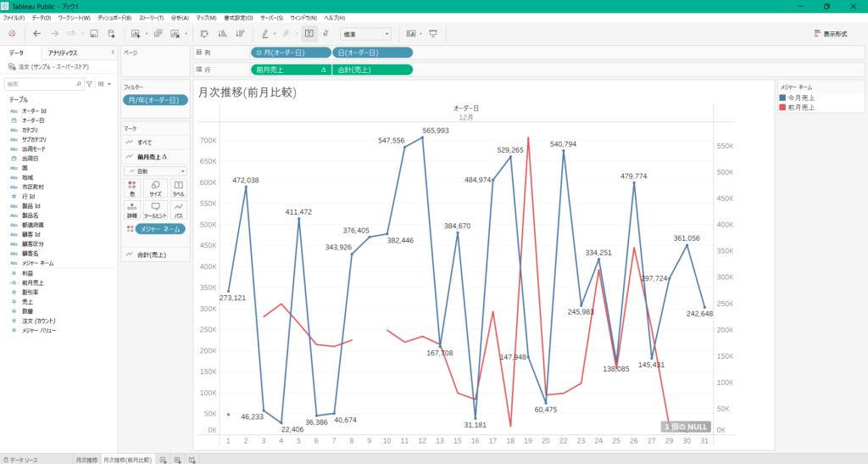Select the 前月売上 Δ marks card
The width and height of the screenshot is (868, 464).
pyautogui.click(x=155, y=157)
